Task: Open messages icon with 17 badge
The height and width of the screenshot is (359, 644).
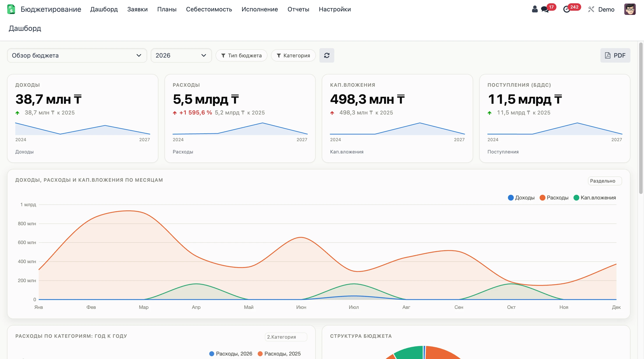Action: point(545,9)
